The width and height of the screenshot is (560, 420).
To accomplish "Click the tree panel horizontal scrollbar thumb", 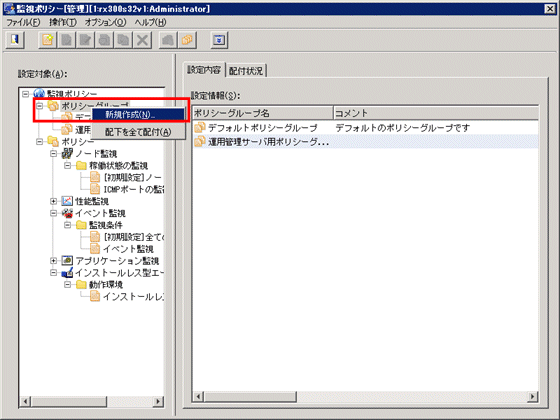I will point(69,401).
